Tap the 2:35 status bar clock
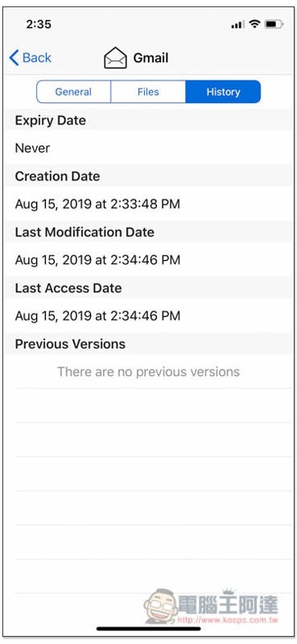This screenshot has height=644, width=297. point(39,25)
